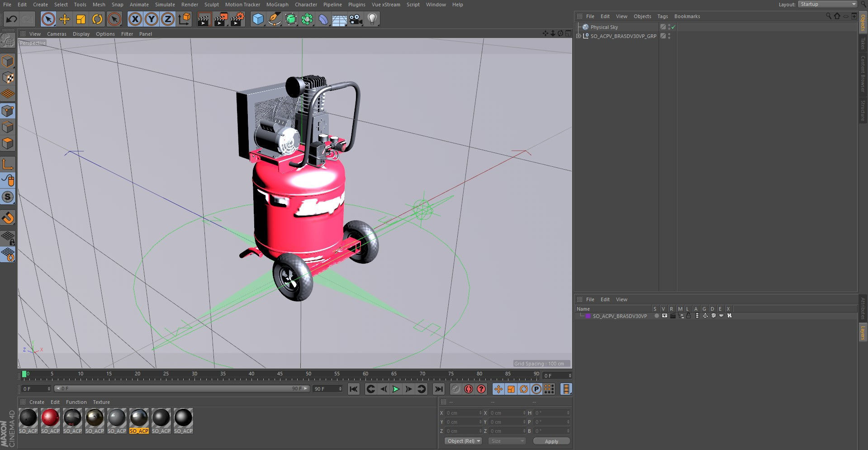Open the Character menu
Viewport: 868px width, 450px height.
tap(306, 5)
